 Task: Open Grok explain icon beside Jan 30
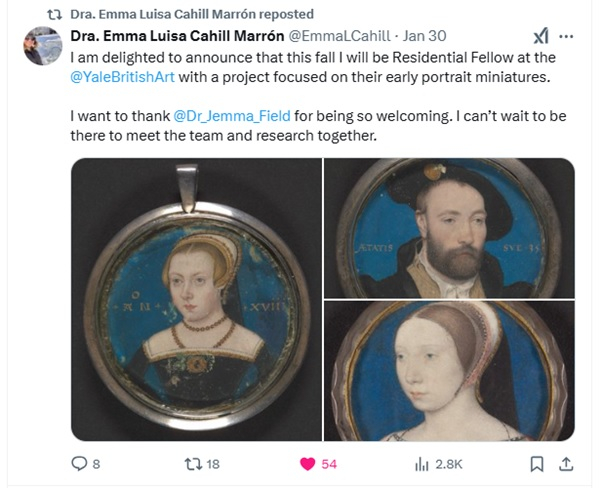(541, 36)
